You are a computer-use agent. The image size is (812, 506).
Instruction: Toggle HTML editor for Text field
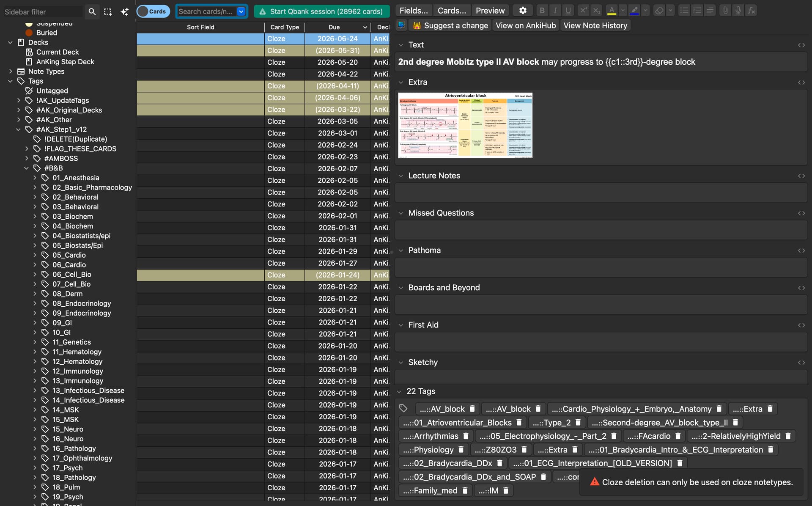(x=801, y=45)
